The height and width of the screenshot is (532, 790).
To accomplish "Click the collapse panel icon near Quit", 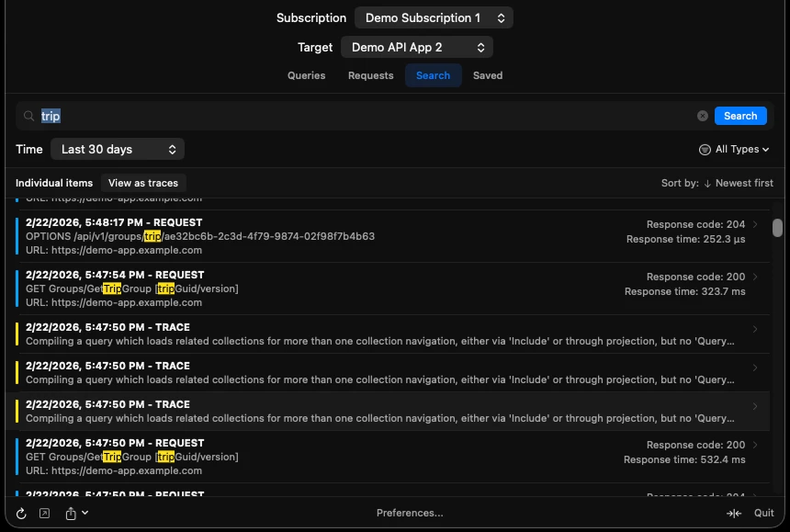I will pyautogui.click(x=734, y=513).
